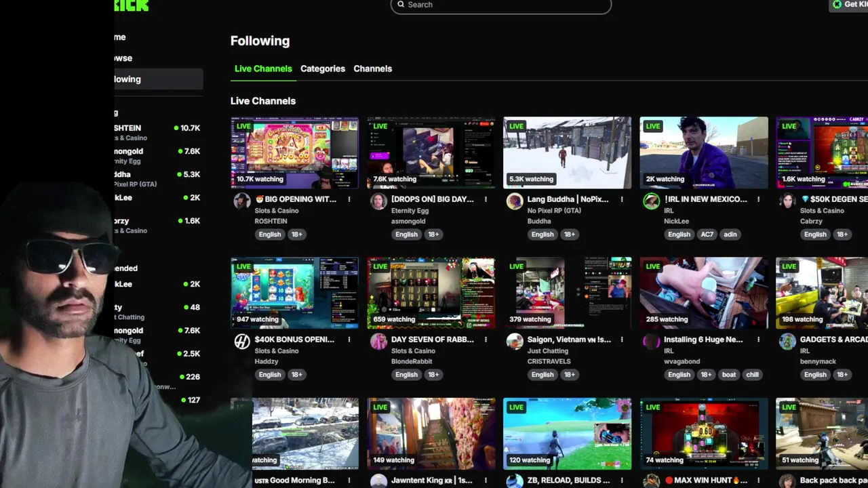The image size is (868, 488).
Task: Open Just Chatting category under Saigon stream
Action: pos(548,351)
